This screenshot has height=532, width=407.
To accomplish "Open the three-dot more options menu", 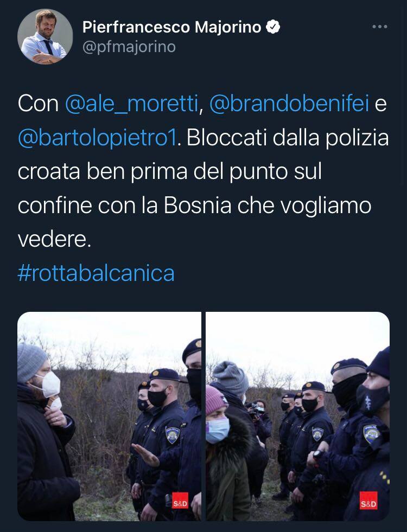I will tap(379, 27).
